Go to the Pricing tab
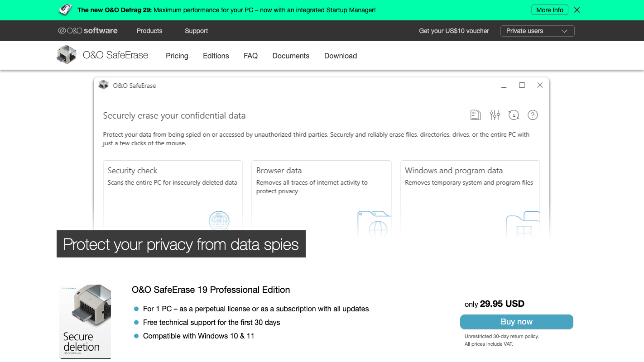Viewport: 644px width, 362px height. tap(177, 56)
